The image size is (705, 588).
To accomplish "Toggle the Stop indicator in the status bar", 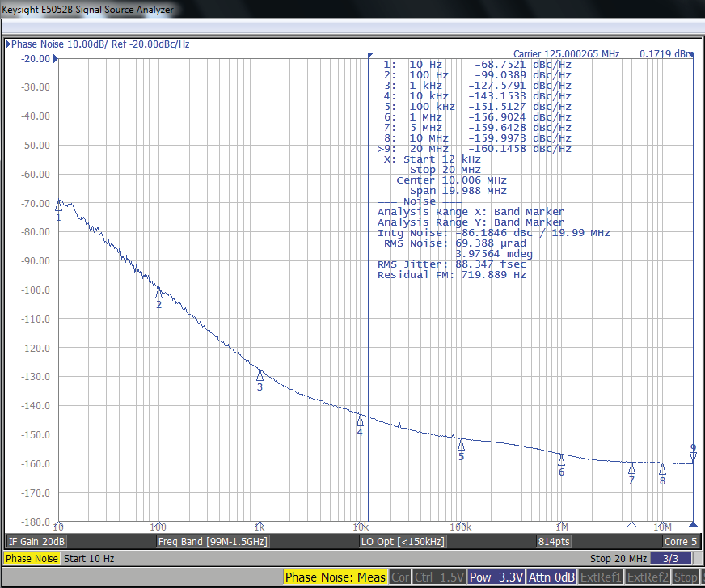I will 686,577.
